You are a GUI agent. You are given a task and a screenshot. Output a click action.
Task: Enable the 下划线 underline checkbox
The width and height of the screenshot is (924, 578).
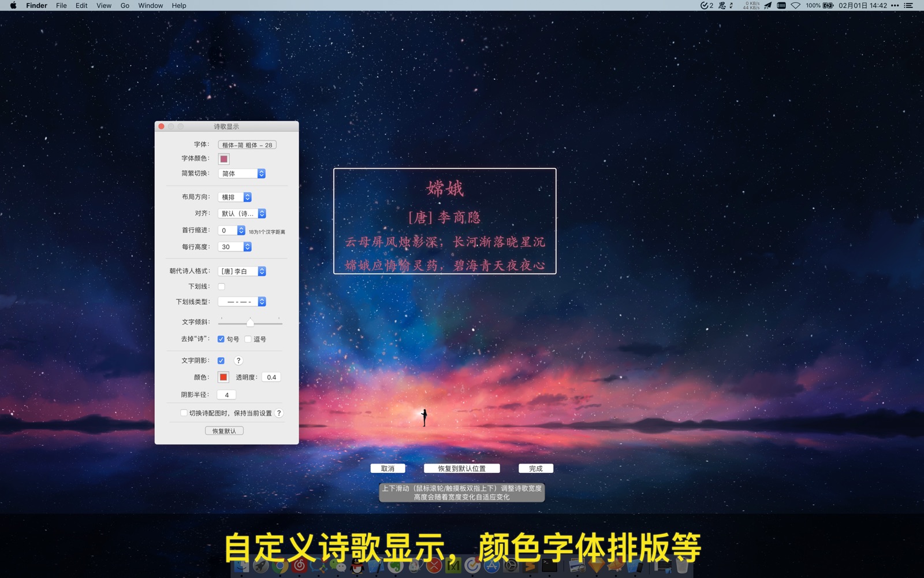[x=221, y=287]
